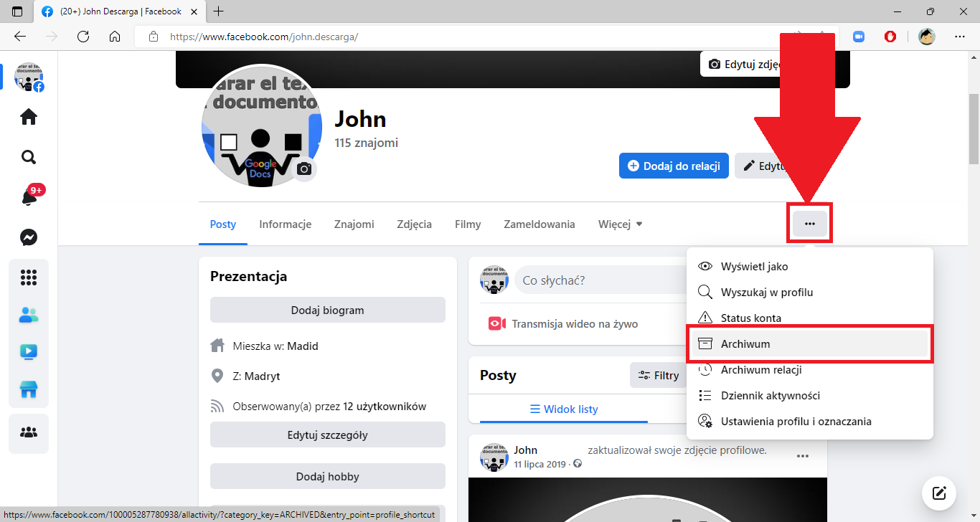Open browser profile avatar
The width and height of the screenshot is (980, 522).
[927, 37]
